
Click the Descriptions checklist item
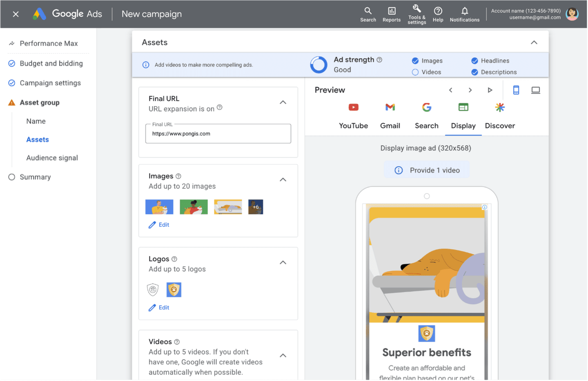pos(494,72)
